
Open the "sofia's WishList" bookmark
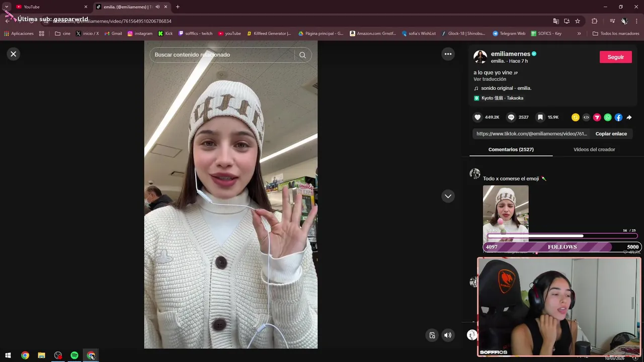[x=419, y=34]
